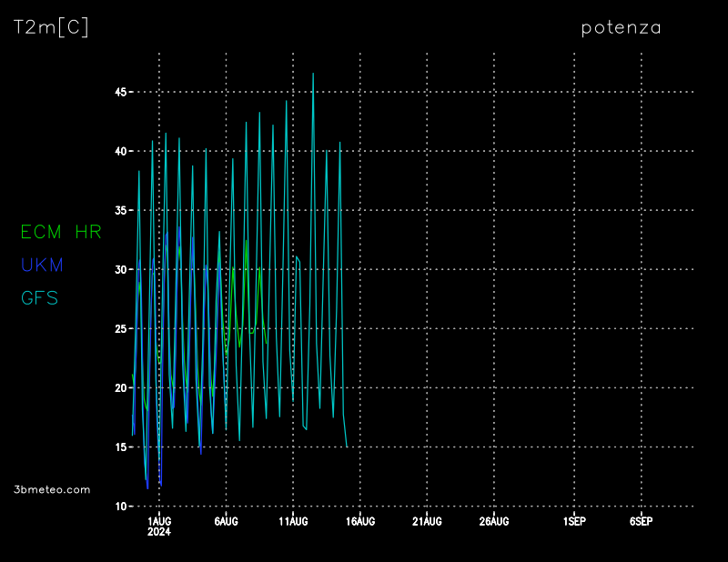Image resolution: width=728 pixels, height=562 pixels.
Task: Click the 16AUG date label
Action: pos(359,521)
